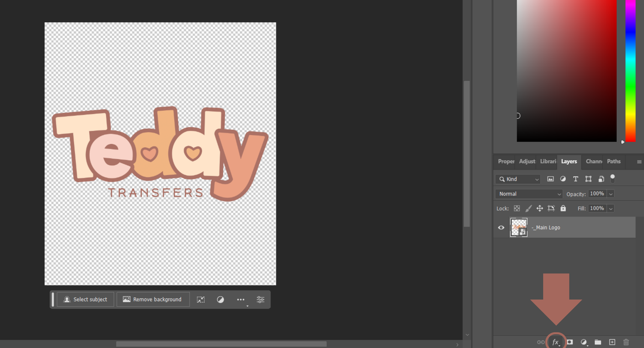Filter layers by type layers
Screen dimensions: 644x348
[x=576, y=179]
